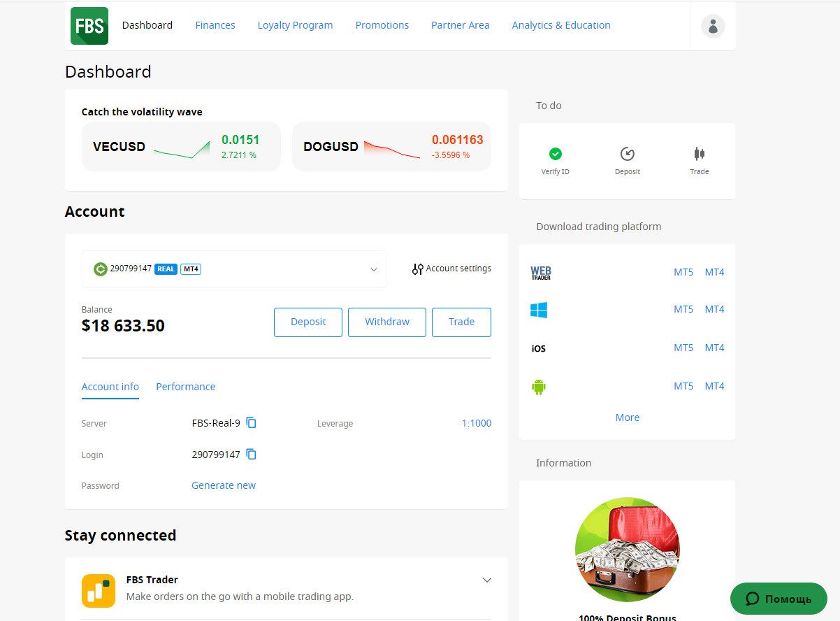Download MT4 for iOS

click(714, 348)
